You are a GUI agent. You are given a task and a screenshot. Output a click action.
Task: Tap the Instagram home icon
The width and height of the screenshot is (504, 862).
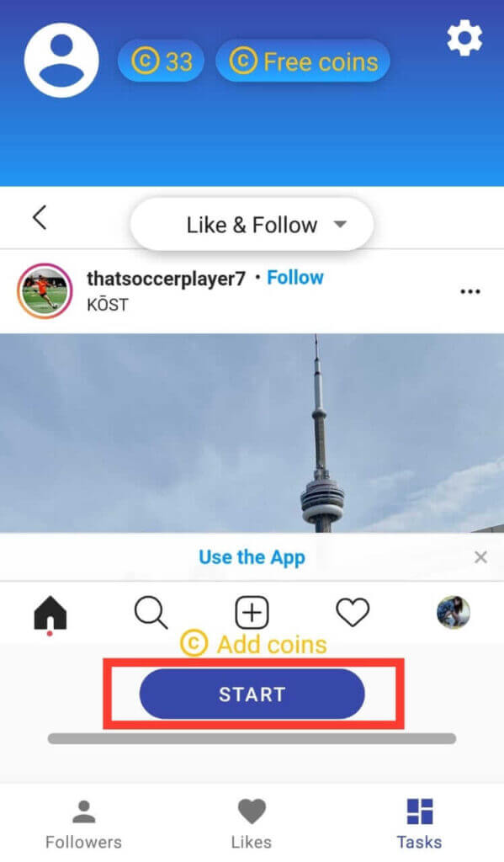pos(50,614)
